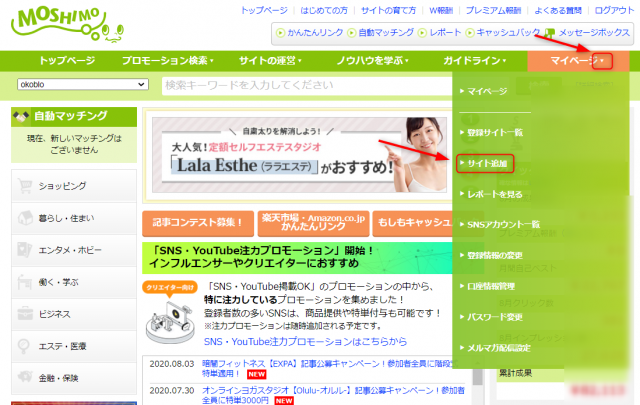Open the Lala Esthe banner
The height and width of the screenshot is (405, 640).
coord(299,155)
